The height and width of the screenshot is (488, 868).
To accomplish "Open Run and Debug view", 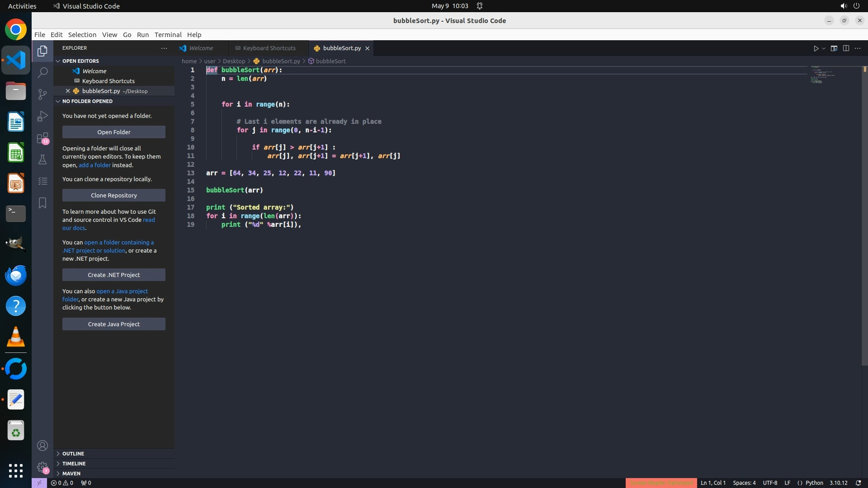I will [x=42, y=116].
